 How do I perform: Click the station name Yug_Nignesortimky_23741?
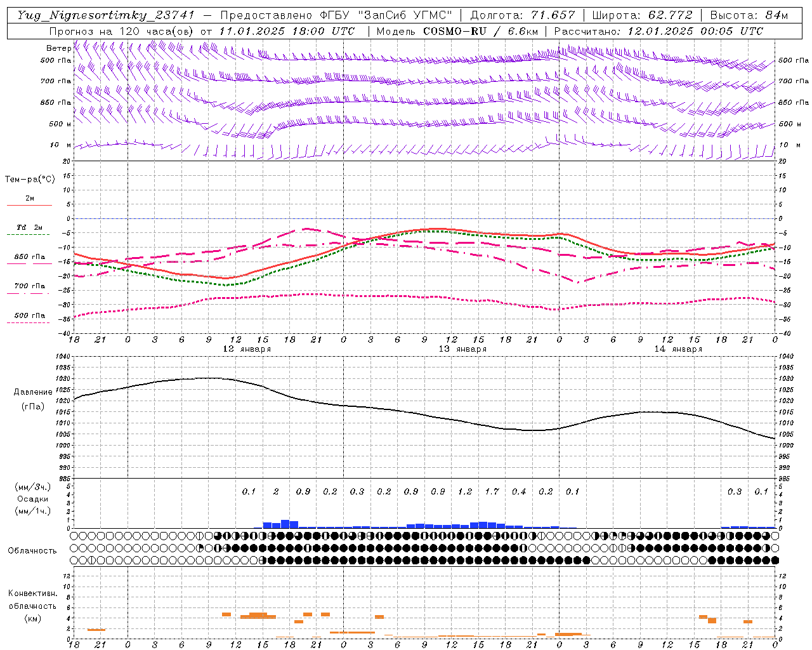(x=106, y=15)
